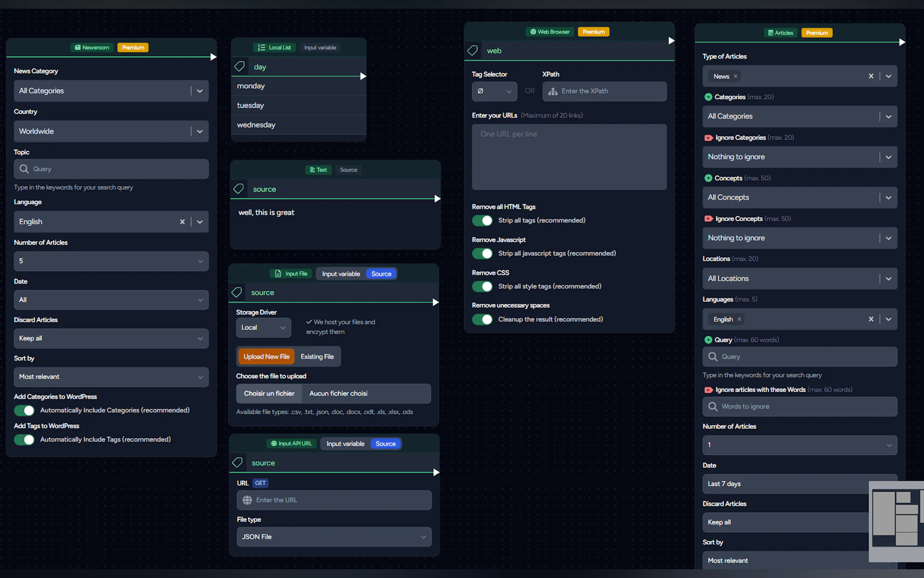
Task: Click the green plus icon next to Concepts
Action: click(x=708, y=178)
